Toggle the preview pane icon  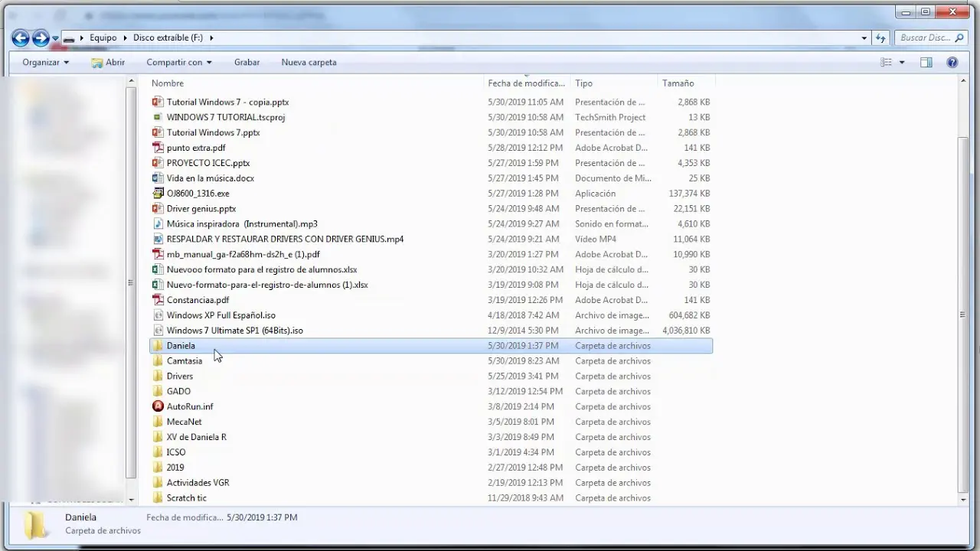[x=926, y=62]
